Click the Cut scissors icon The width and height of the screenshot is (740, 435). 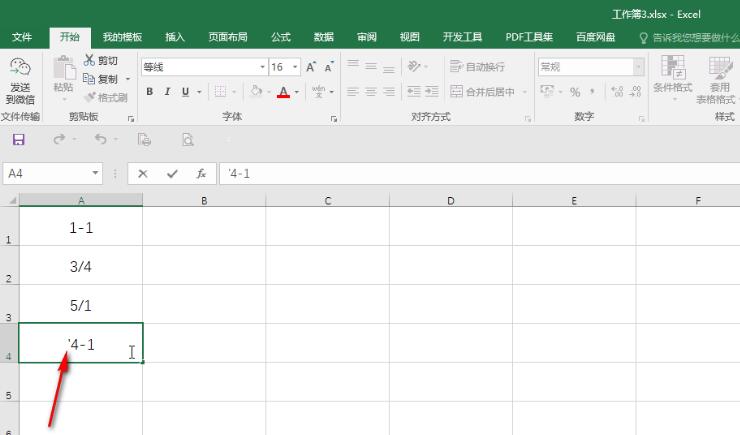coord(90,61)
